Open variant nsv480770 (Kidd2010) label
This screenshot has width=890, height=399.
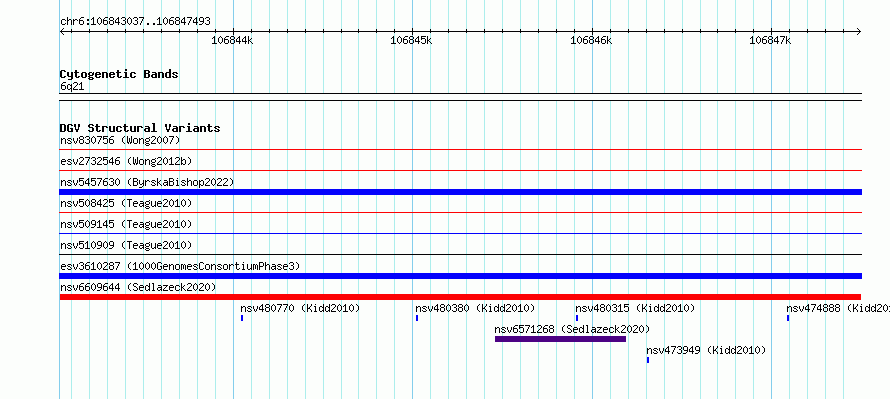click(x=300, y=308)
